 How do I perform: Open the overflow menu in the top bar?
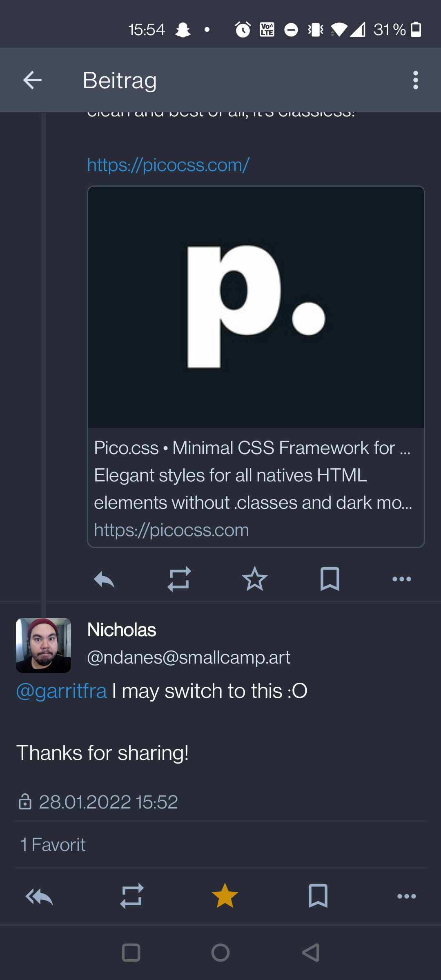tap(415, 80)
